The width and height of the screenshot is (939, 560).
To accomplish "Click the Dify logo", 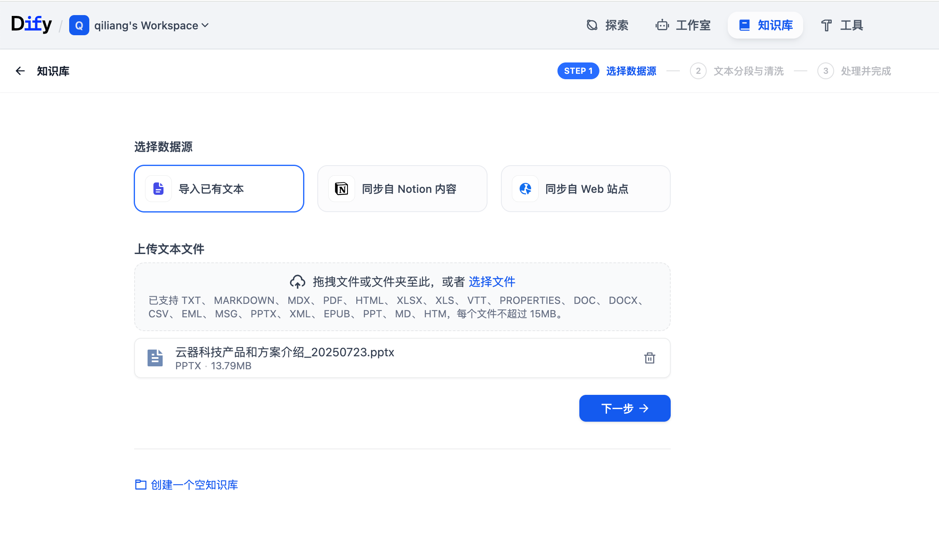I will click(x=31, y=25).
